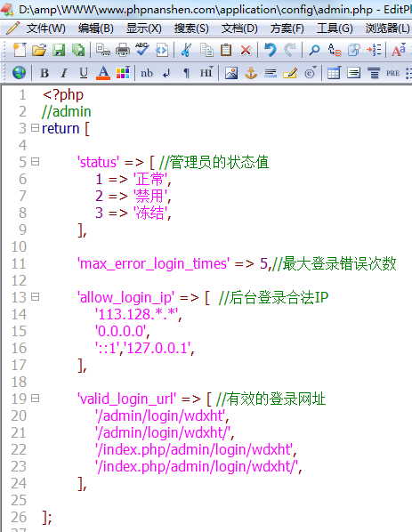Viewport: 412px width, 532px height.
Task: Click the PRE tag button
Action: (392, 73)
